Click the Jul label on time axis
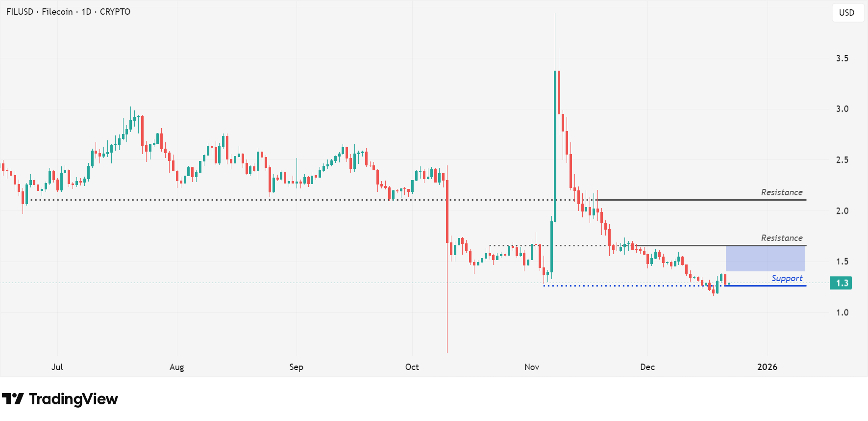This screenshot has width=868, height=421. 57,367
